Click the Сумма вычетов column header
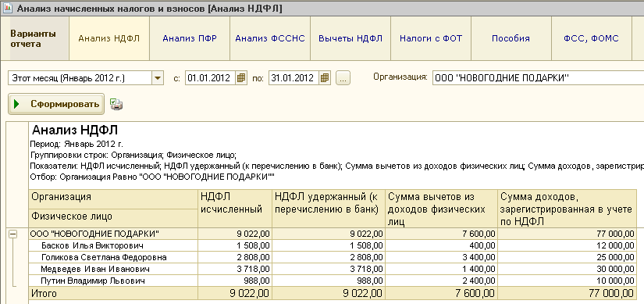This screenshot has width=644, height=304. [442, 208]
